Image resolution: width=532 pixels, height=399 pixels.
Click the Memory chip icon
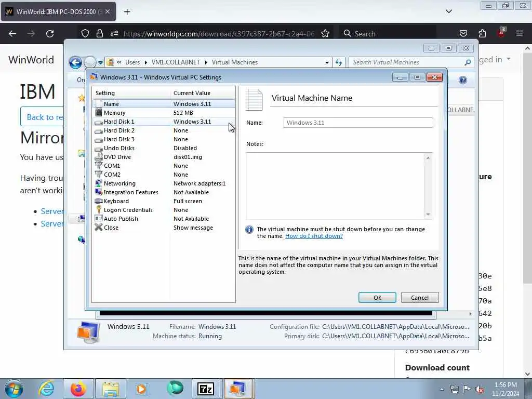coord(98,113)
